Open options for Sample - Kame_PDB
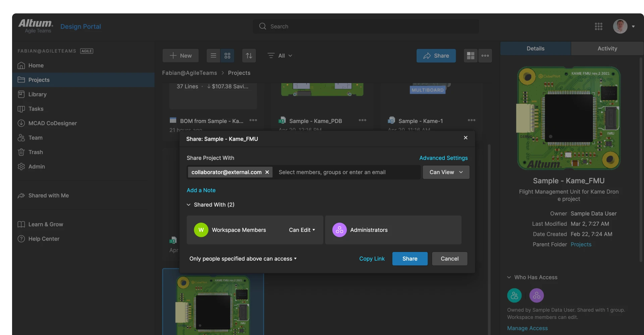644x335 pixels. (x=363, y=120)
